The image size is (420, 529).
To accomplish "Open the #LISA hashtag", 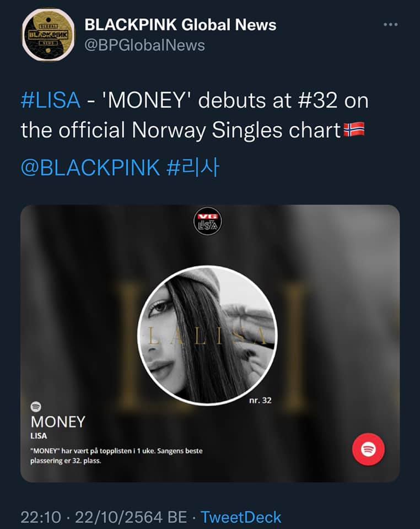I will [x=51, y=100].
